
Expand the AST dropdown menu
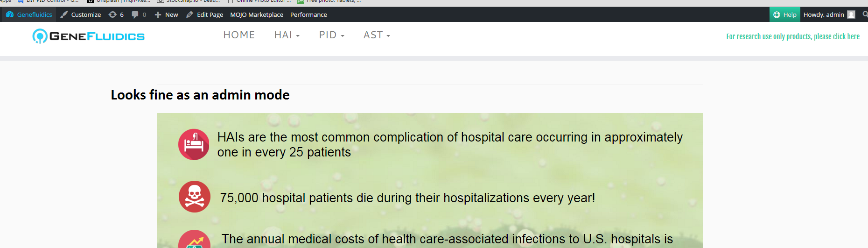pyautogui.click(x=377, y=35)
